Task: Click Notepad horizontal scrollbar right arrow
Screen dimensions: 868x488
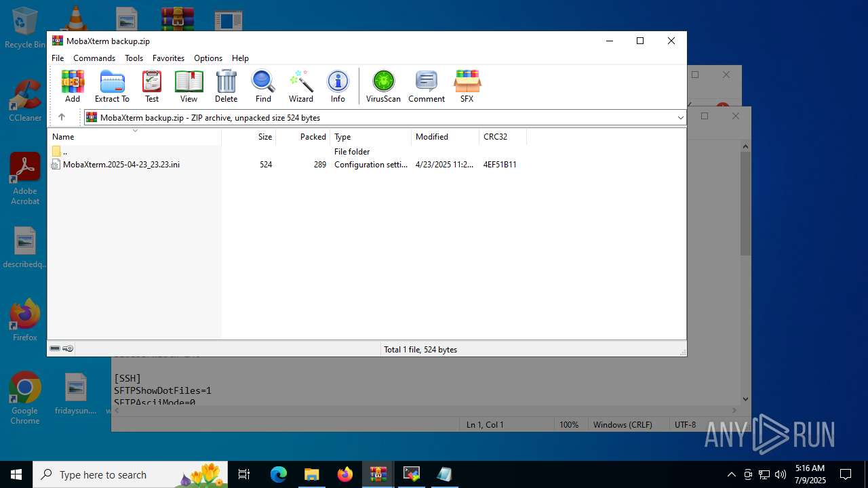Action: tap(734, 410)
